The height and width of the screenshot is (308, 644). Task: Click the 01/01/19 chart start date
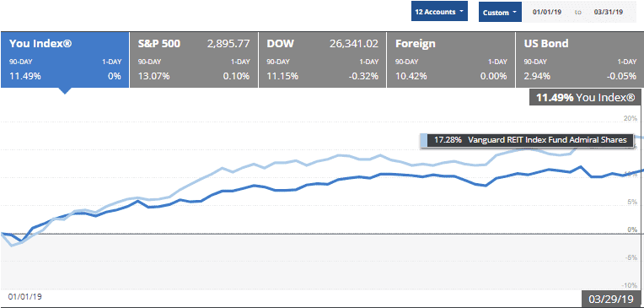tap(25, 296)
